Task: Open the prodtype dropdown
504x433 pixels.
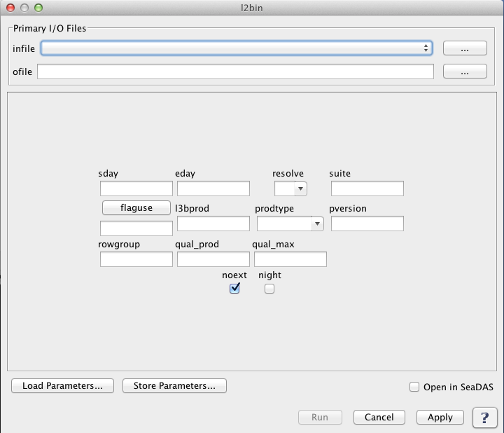Action: click(290, 224)
